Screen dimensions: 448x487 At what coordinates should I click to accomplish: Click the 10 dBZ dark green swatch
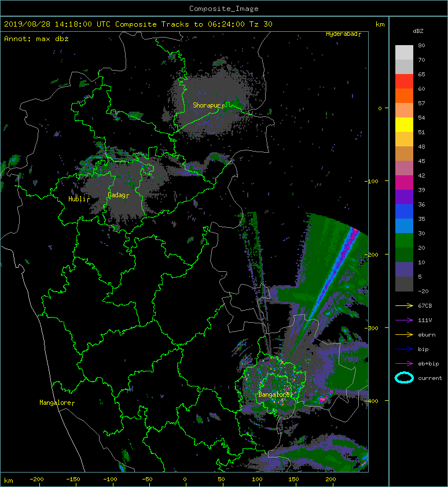(404, 254)
